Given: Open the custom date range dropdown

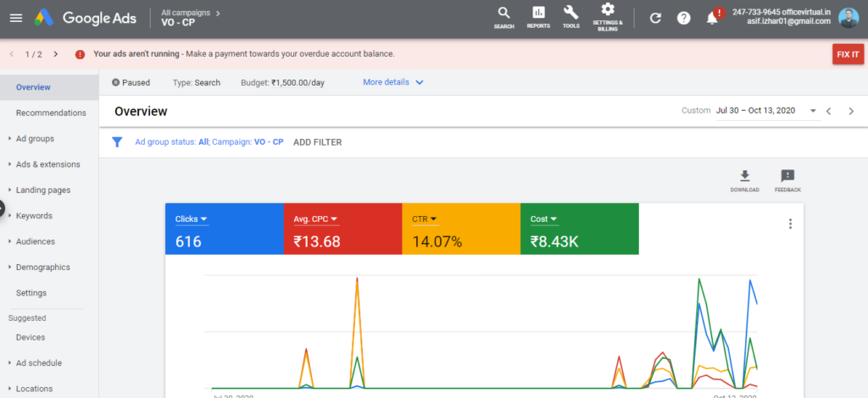Looking at the screenshot, I should [x=813, y=111].
